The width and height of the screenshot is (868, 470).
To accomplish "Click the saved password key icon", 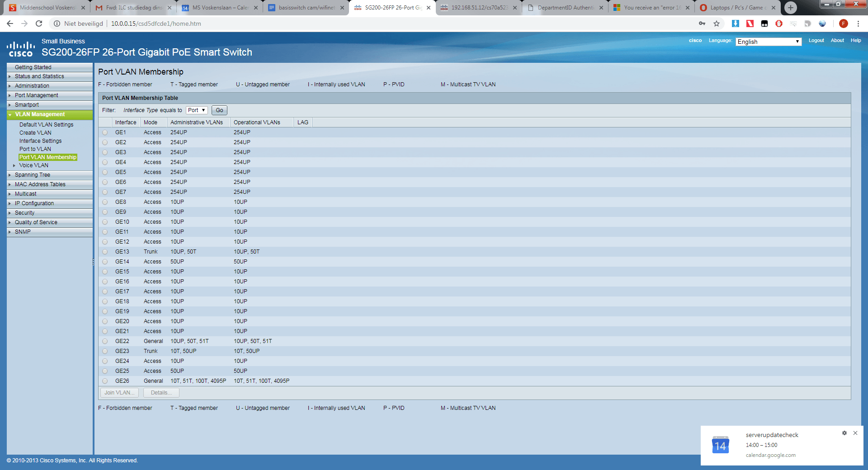I will pyautogui.click(x=702, y=23).
